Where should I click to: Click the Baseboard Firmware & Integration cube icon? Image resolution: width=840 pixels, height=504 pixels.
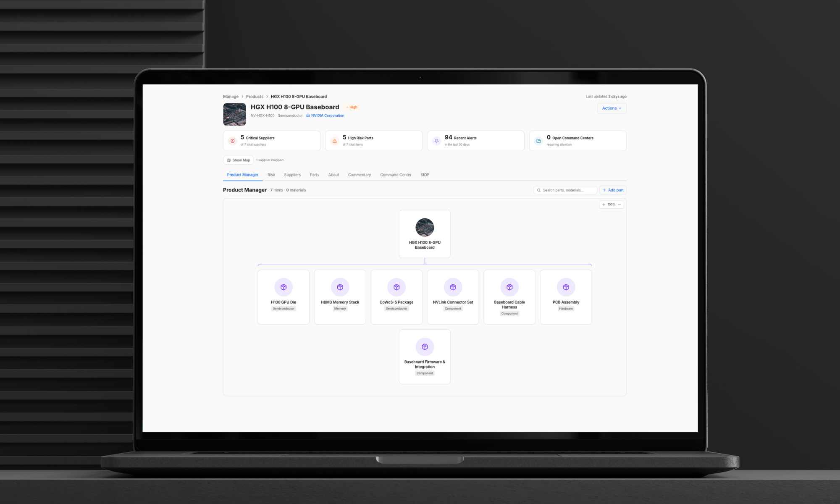(425, 347)
